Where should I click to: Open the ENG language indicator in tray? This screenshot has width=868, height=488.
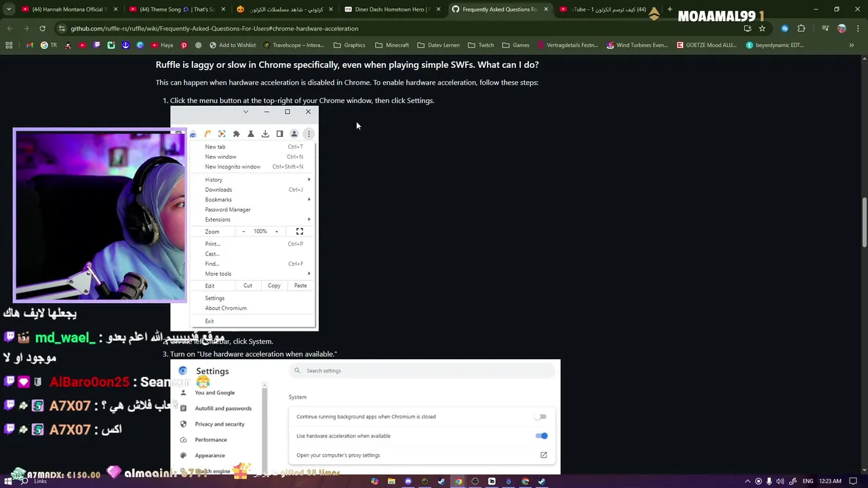tap(808, 481)
